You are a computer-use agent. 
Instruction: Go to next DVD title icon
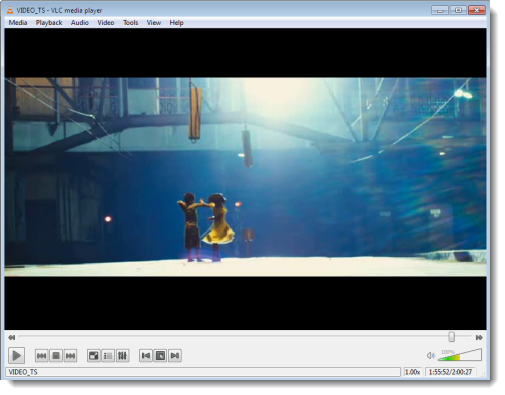175,356
